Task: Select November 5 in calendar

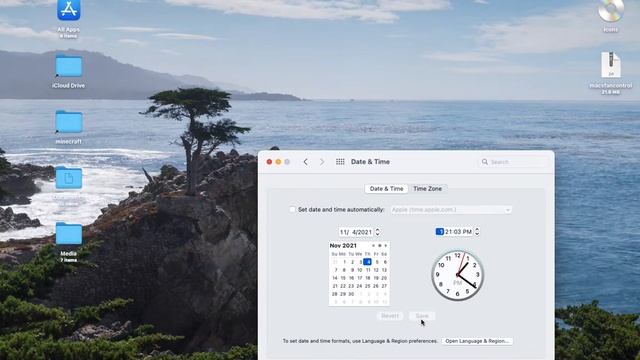Action: 376,262
